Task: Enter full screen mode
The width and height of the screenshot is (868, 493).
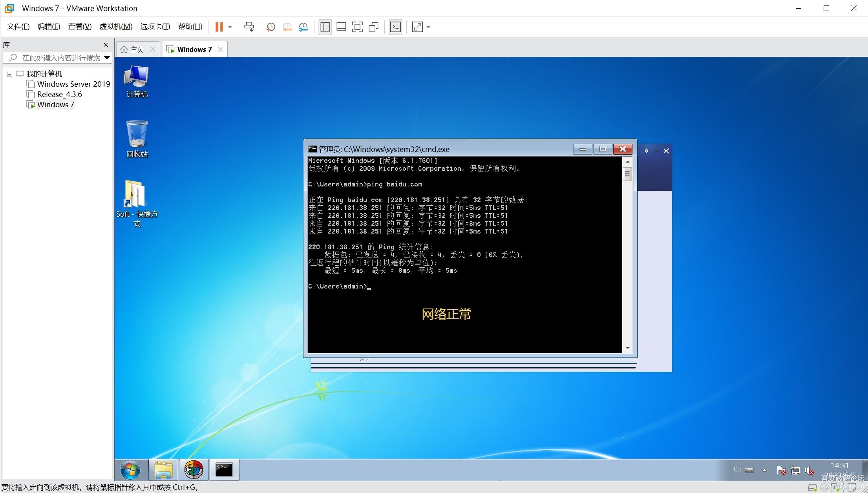Action: click(x=357, y=27)
